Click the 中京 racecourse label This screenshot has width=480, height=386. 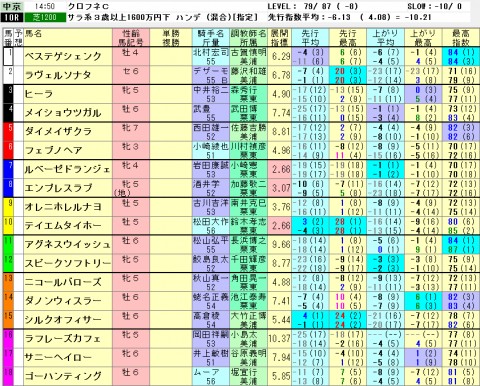point(12,6)
